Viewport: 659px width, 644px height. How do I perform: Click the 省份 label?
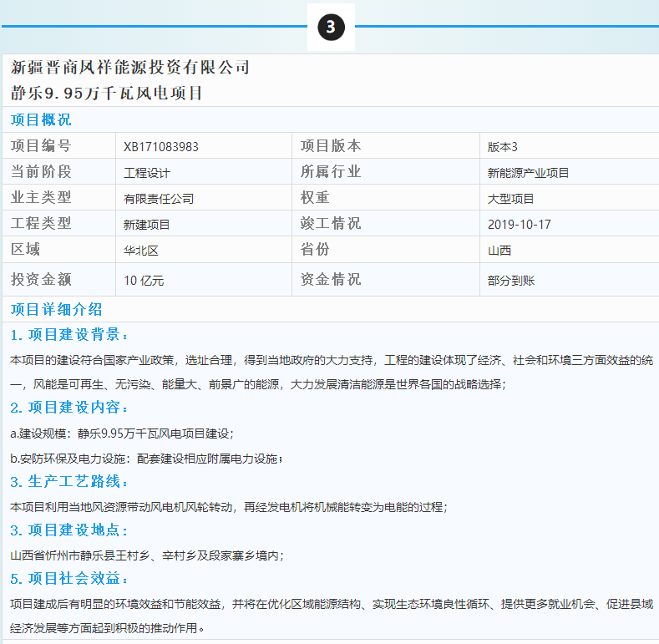coord(315,249)
